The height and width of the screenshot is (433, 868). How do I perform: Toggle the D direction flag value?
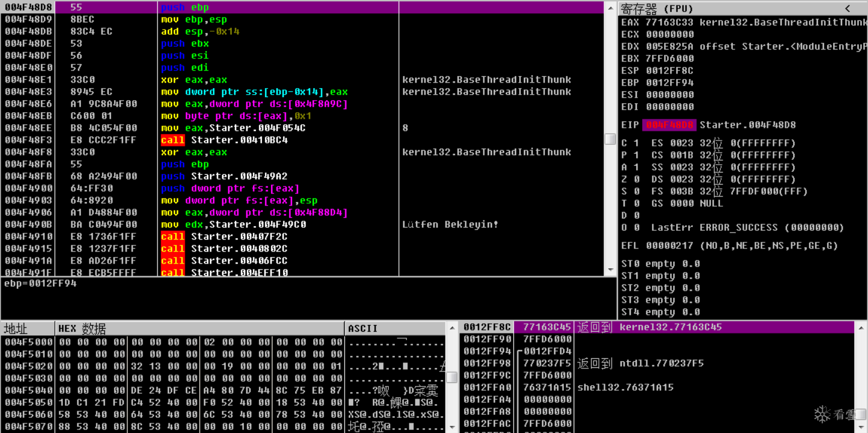coord(637,215)
